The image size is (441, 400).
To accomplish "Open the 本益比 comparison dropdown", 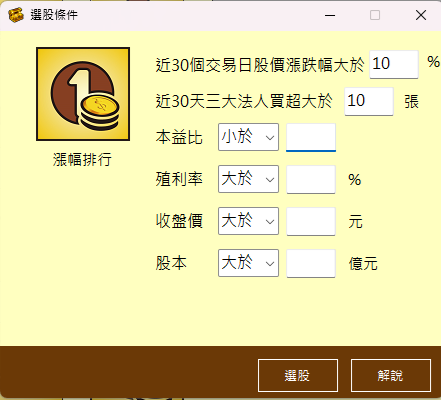I will (248, 137).
